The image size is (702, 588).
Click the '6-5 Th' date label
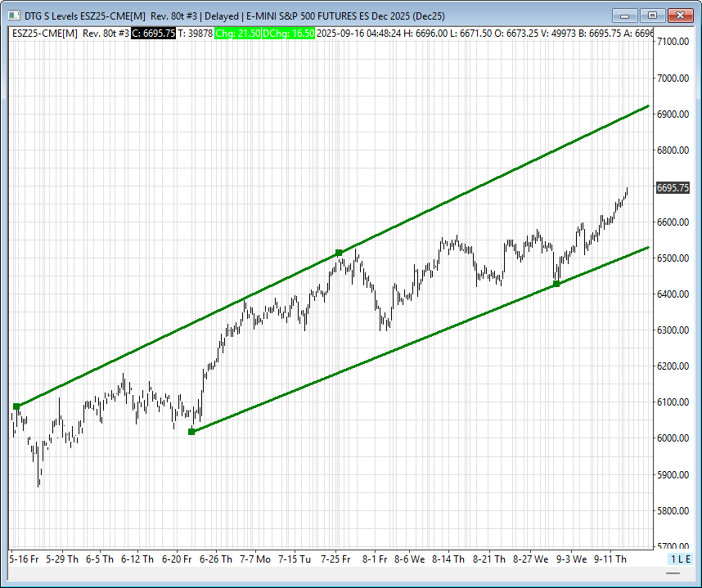99,559
